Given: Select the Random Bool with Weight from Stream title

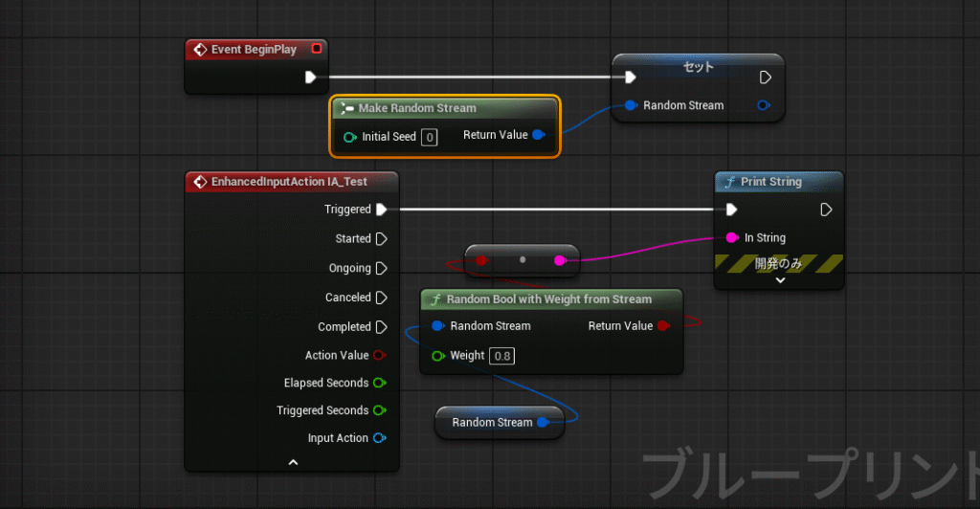Looking at the screenshot, I should tap(548, 299).
